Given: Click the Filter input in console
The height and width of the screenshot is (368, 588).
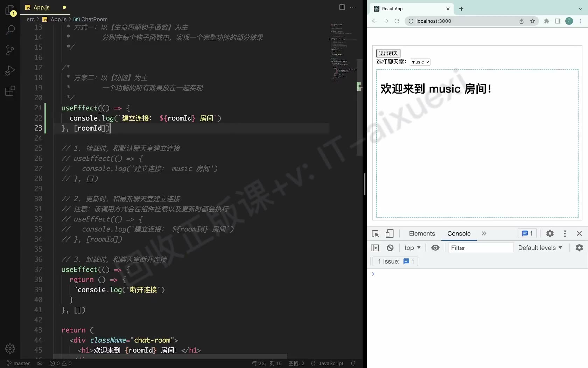Looking at the screenshot, I should pos(481,248).
